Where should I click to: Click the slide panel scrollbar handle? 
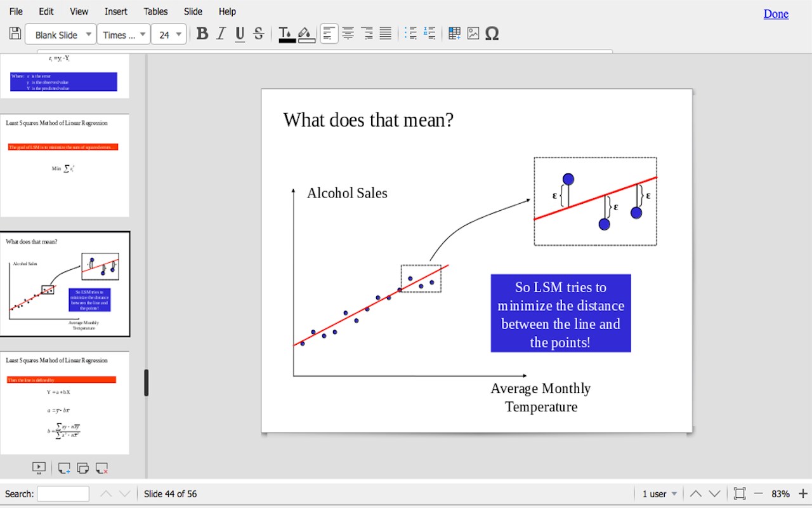tap(146, 383)
